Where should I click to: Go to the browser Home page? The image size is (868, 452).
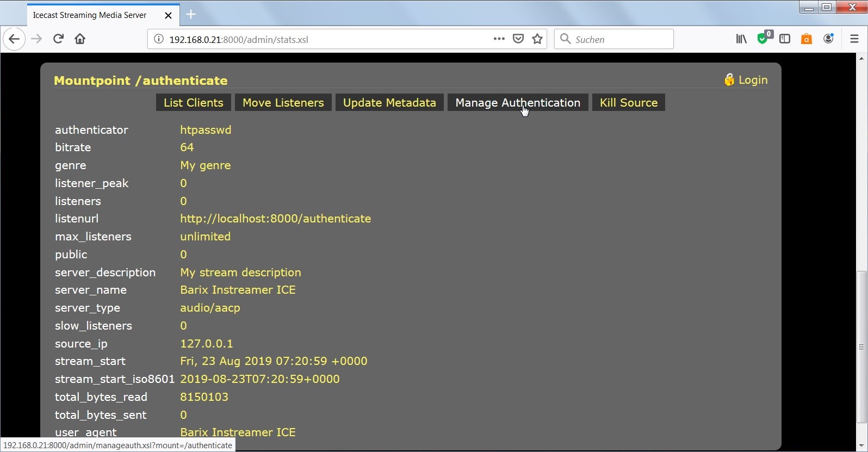pyautogui.click(x=80, y=39)
